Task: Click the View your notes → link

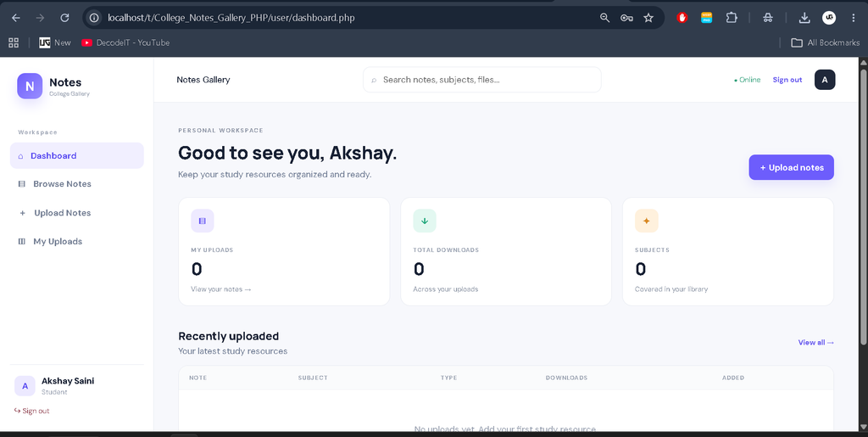Action: (x=221, y=289)
